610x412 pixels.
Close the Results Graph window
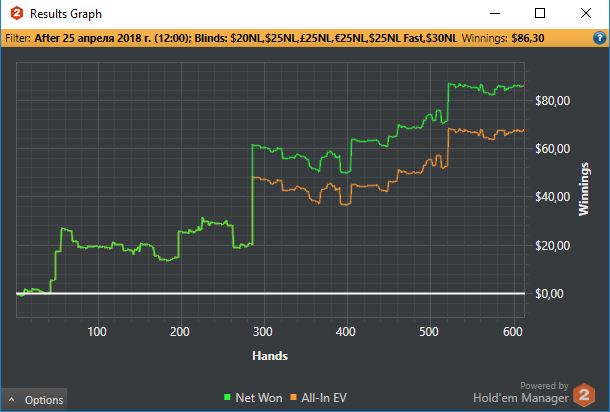click(x=586, y=13)
